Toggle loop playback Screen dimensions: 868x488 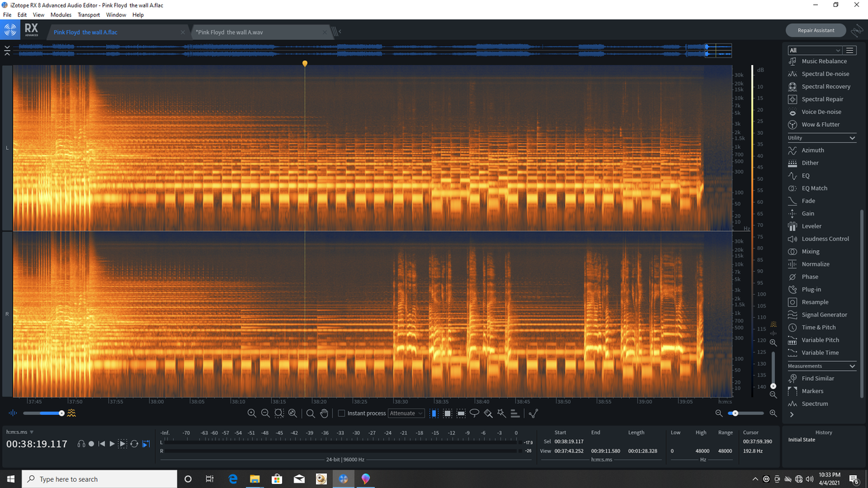(134, 444)
